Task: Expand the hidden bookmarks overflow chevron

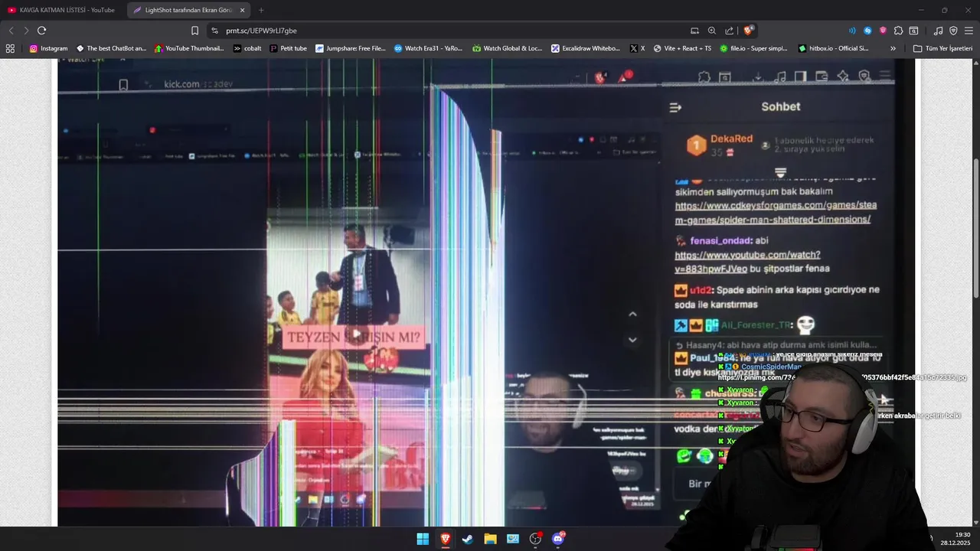Action: click(893, 48)
